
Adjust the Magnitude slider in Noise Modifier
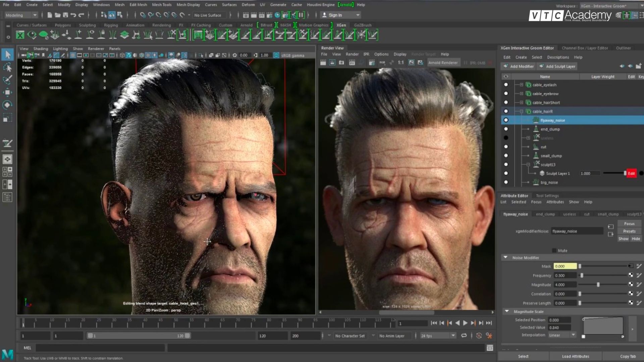tap(598, 284)
